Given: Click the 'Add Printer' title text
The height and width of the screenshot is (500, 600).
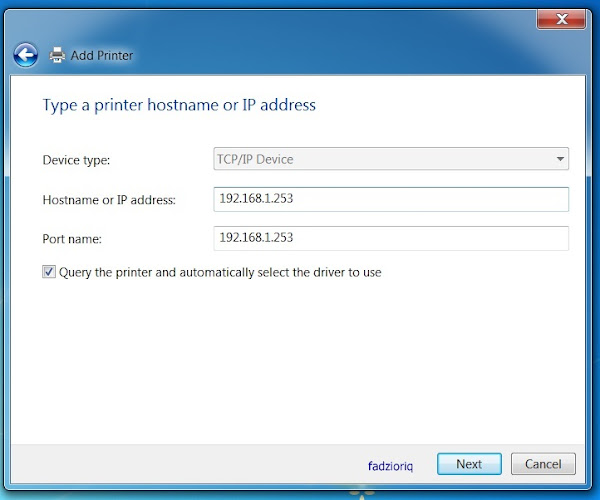Looking at the screenshot, I should [x=102, y=55].
